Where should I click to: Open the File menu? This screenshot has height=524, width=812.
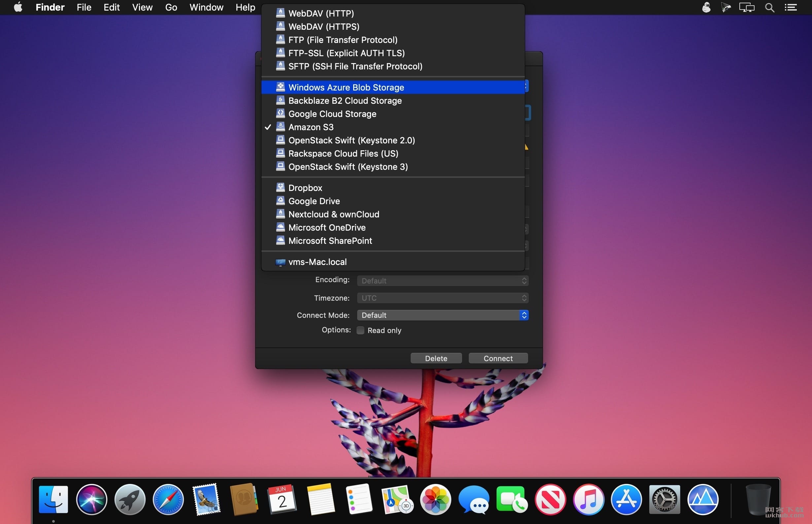coord(84,7)
